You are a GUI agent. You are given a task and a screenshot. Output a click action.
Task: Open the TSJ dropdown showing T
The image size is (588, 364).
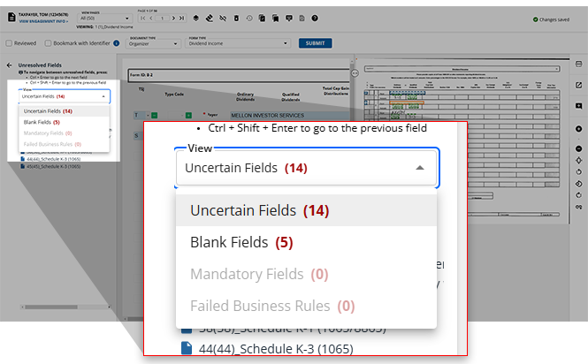point(142,115)
